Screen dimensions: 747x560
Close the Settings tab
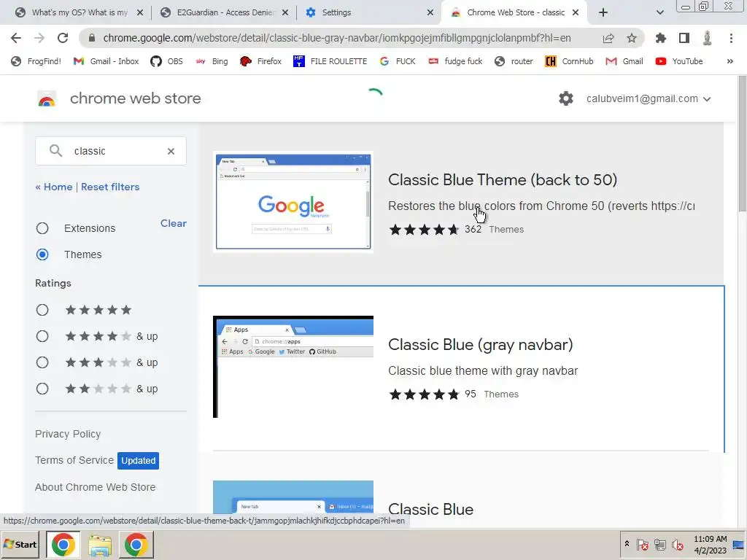pos(430,12)
